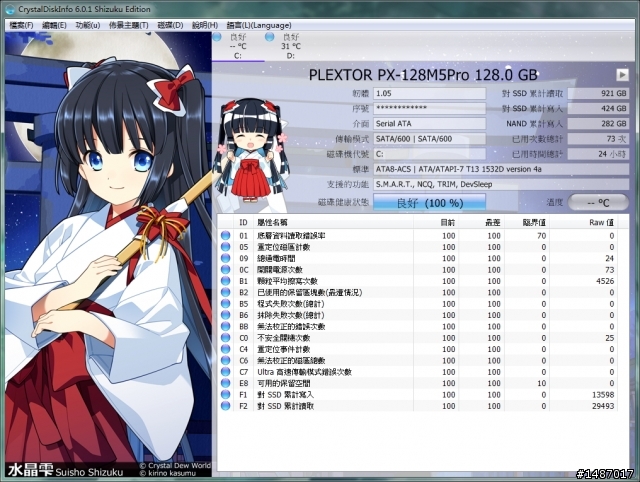Open the 檔案(F) menu

(x=21, y=25)
